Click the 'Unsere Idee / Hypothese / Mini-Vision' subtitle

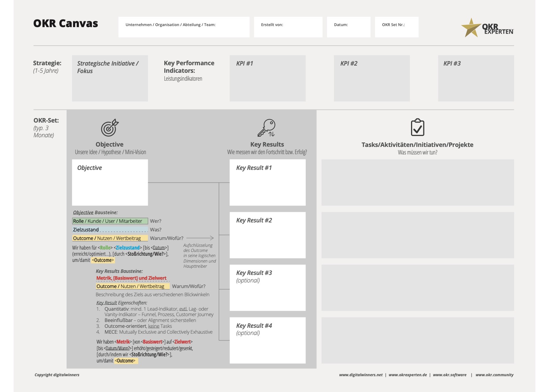(110, 152)
